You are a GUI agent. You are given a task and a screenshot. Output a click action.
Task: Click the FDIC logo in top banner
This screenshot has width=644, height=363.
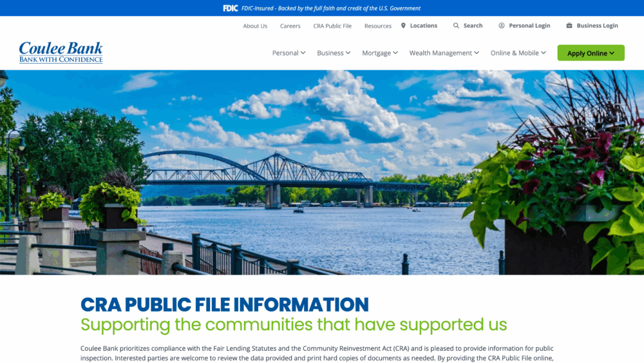pos(230,8)
